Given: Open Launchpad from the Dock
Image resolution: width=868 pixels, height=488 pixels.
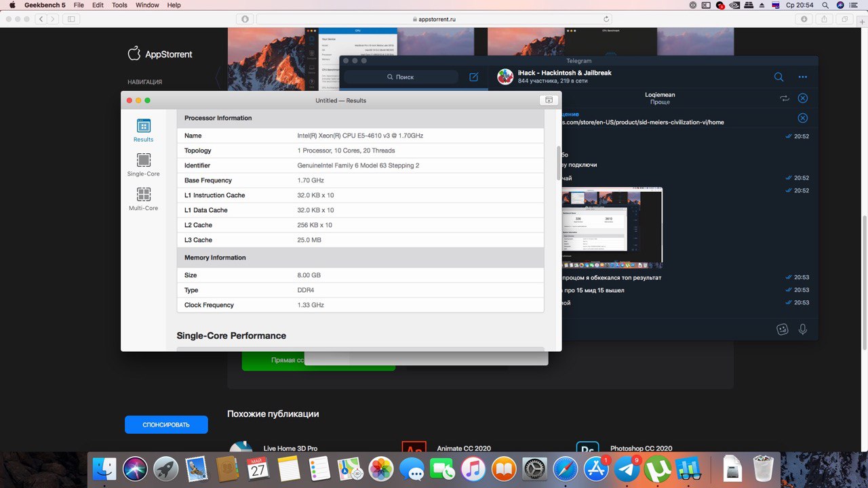Looking at the screenshot, I should coord(165,468).
